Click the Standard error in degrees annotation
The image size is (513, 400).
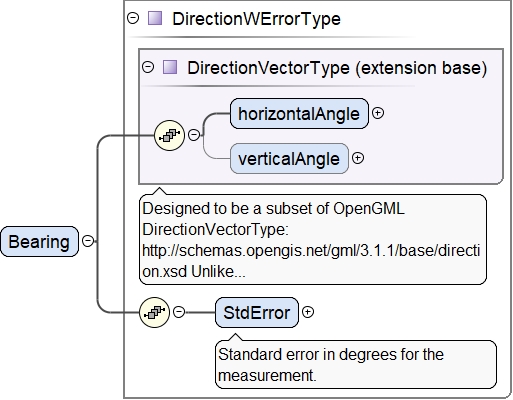tap(356, 364)
